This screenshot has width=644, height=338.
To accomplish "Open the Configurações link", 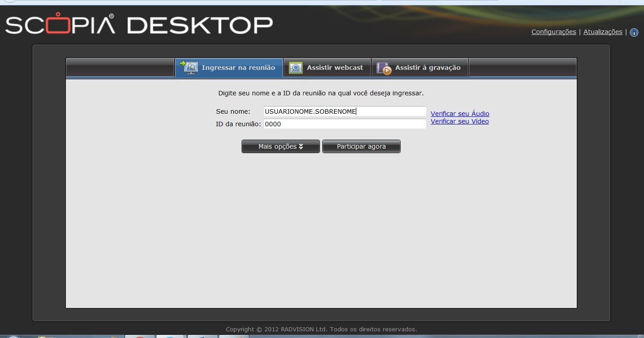I will coord(553,32).
